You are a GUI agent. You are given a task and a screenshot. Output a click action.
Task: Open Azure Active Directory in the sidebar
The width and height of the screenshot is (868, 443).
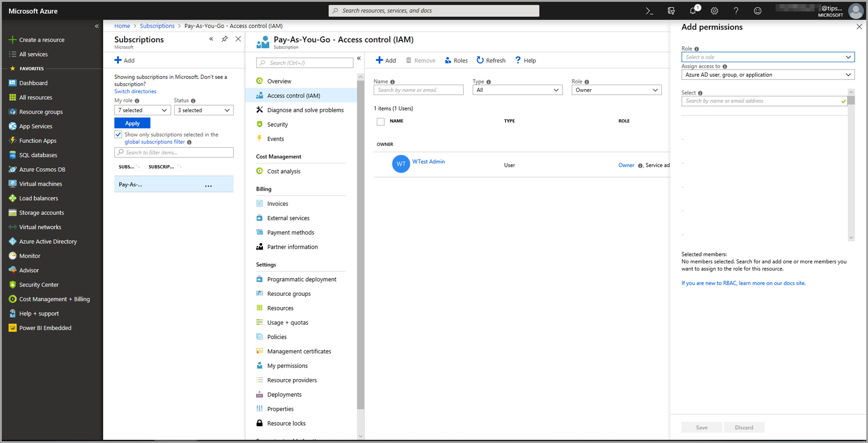pyautogui.click(x=48, y=241)
